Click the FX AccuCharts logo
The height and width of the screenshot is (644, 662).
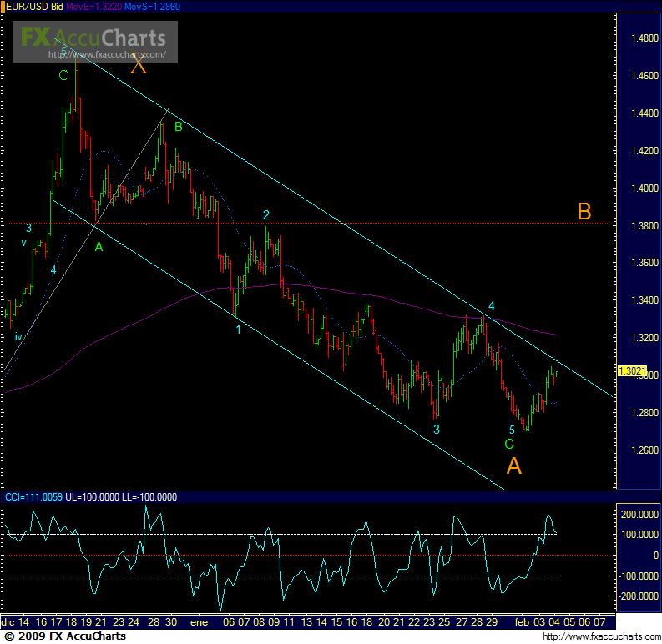[x=92, y=38]
